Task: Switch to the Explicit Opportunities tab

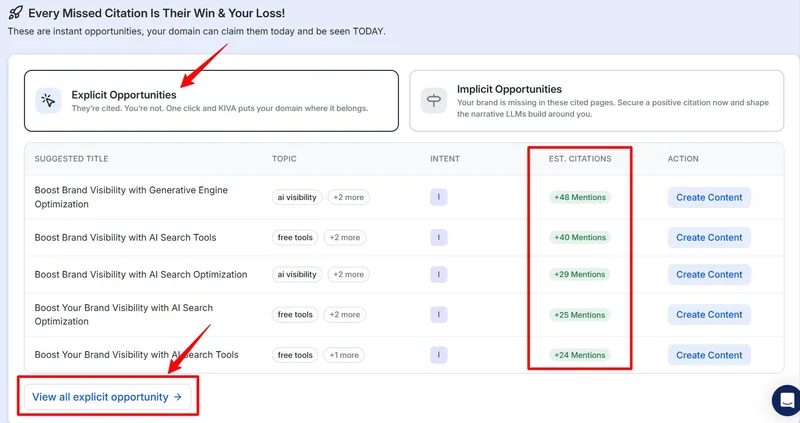Action: pyautogui.click(x=211, y=100)
